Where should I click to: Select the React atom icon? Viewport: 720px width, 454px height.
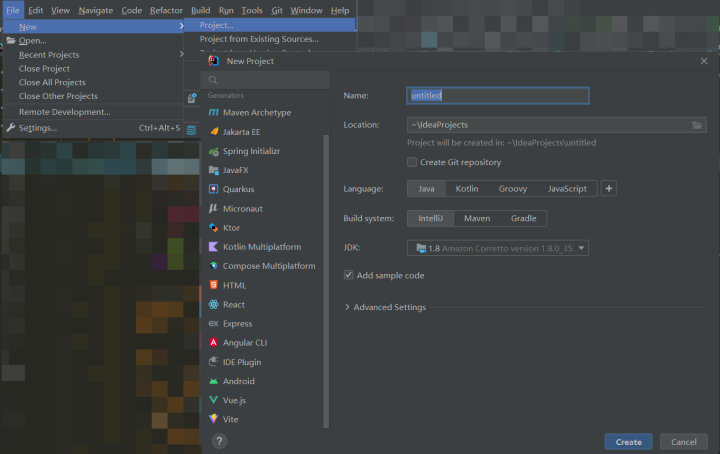(214, 304)
